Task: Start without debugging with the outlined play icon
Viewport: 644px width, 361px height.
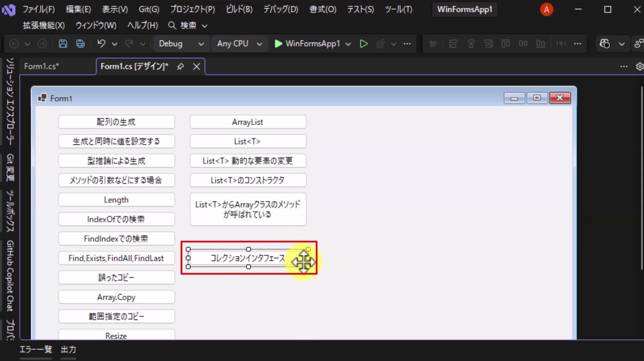Action: [364, 44]
